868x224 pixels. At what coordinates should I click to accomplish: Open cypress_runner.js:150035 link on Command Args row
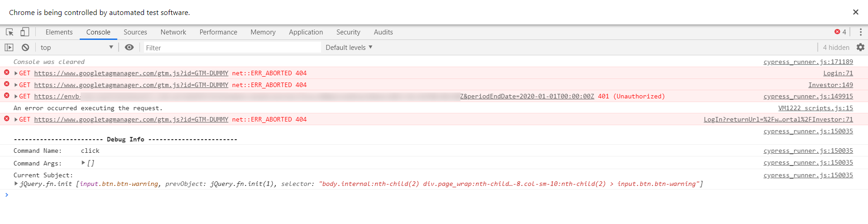coord(808,163)
